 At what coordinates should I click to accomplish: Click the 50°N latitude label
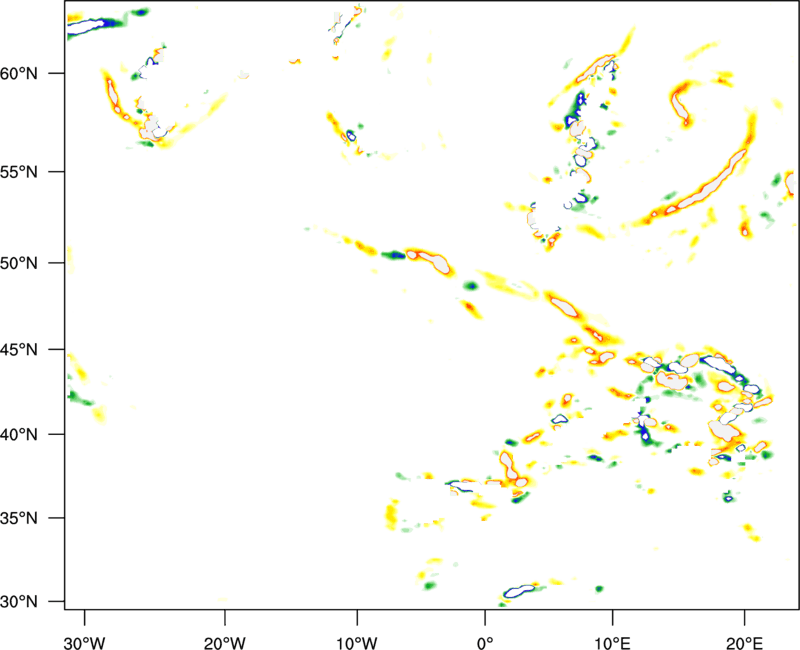coord(19,263)
